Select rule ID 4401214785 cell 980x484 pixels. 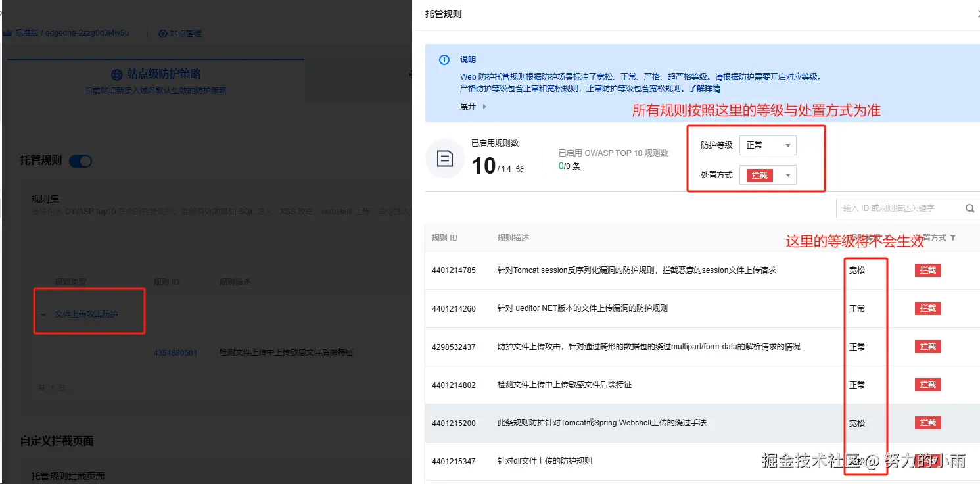coord(454,270)
